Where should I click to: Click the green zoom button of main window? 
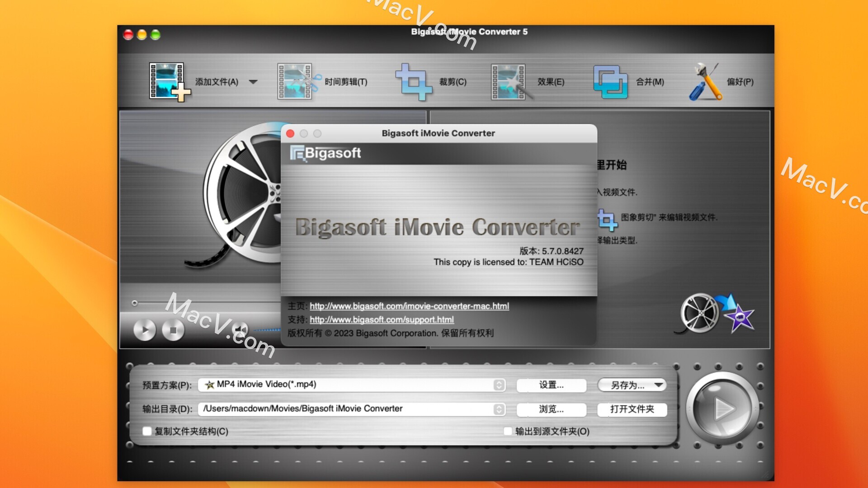pyautogui.click(x=156, y=34)
